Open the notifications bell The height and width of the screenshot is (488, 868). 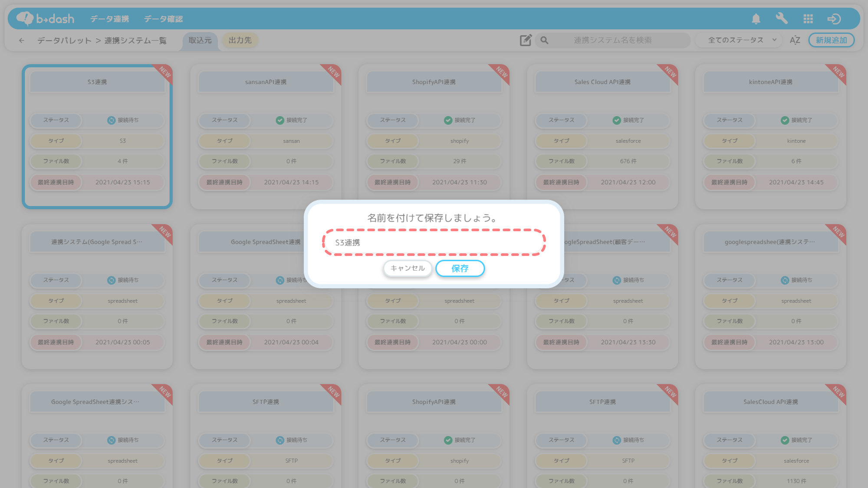[756, 19]
